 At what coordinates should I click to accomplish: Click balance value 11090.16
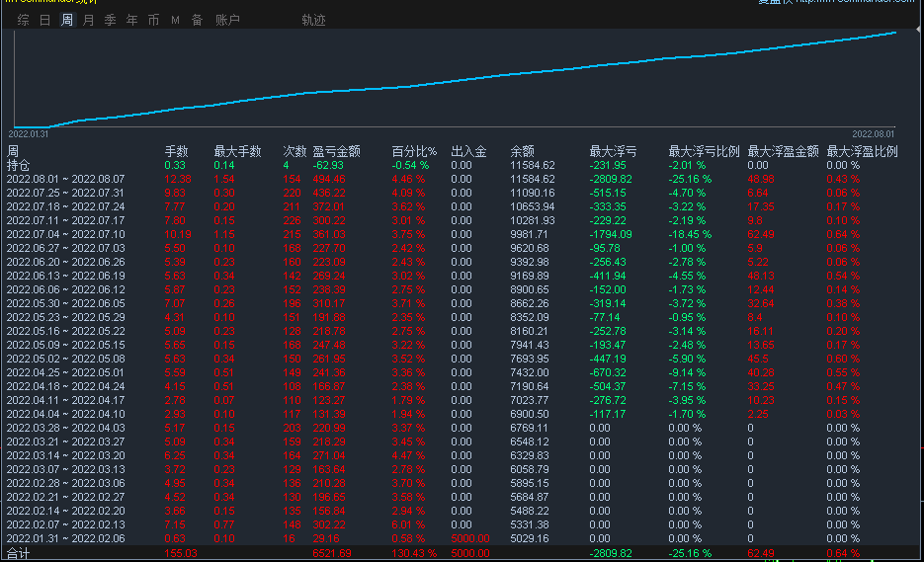click(532, 193)
